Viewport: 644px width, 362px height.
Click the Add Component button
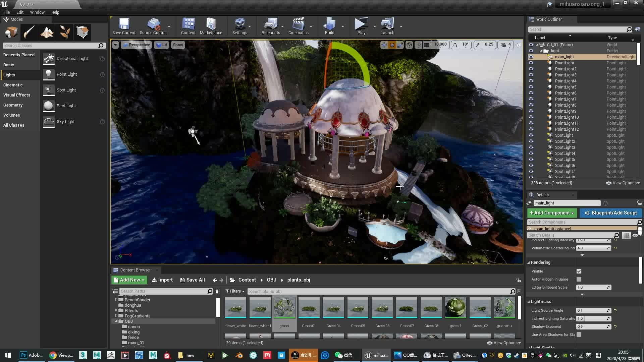click(551, 213)
